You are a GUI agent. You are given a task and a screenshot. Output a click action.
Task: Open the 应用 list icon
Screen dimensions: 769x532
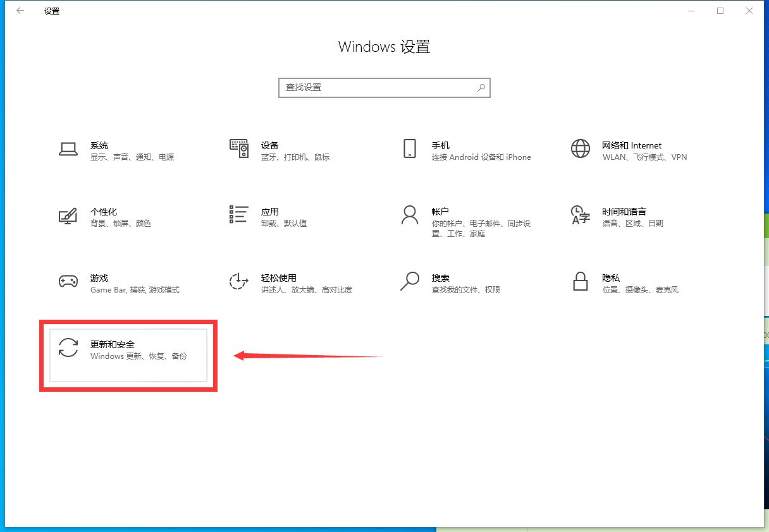(239, 215)
